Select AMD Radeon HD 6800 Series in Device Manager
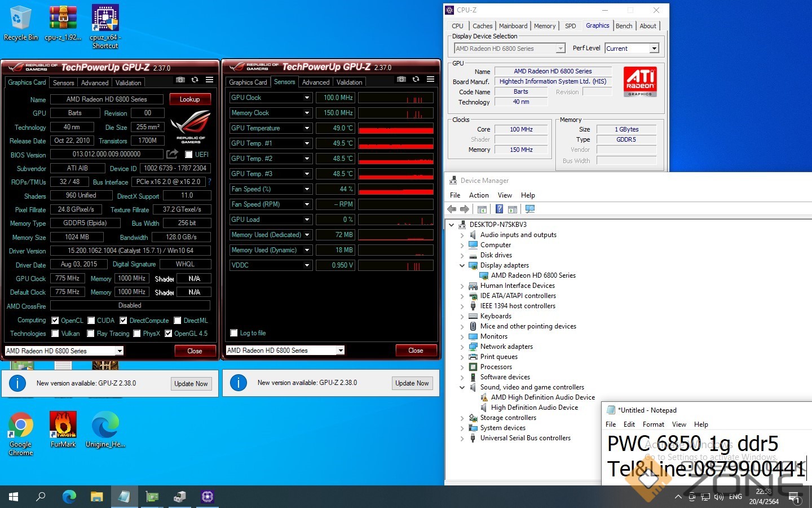This screenshot has width=812, height=508. click(x=533, y=275)
